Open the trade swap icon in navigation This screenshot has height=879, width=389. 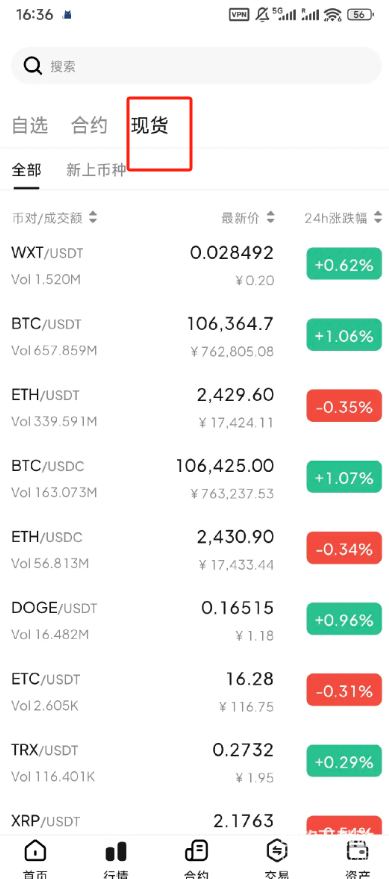coord(277,851)
